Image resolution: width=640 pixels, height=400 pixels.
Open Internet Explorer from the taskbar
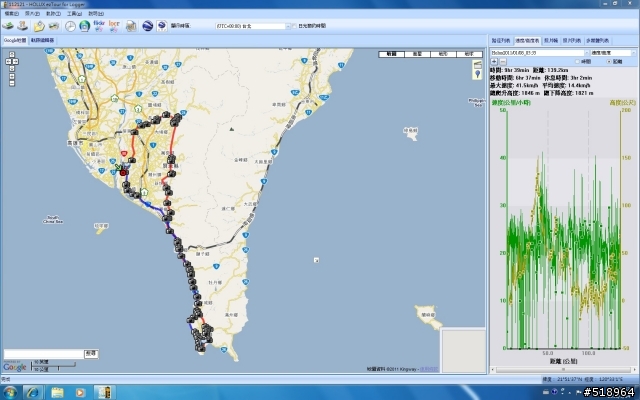pyautogui.click(x=33, y=393)
